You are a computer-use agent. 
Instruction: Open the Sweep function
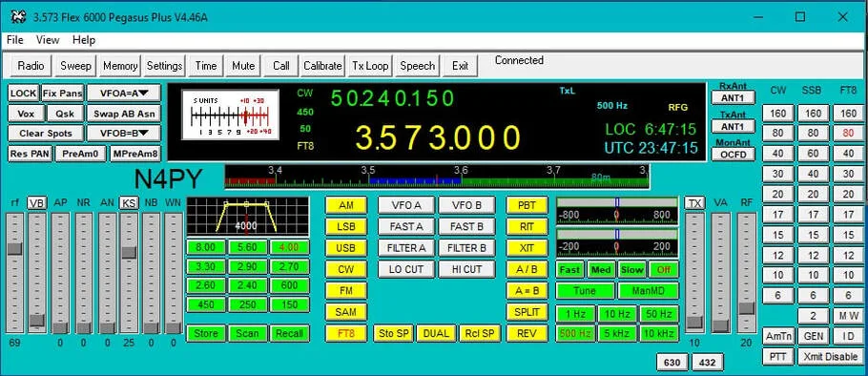[x=76, y=66]
